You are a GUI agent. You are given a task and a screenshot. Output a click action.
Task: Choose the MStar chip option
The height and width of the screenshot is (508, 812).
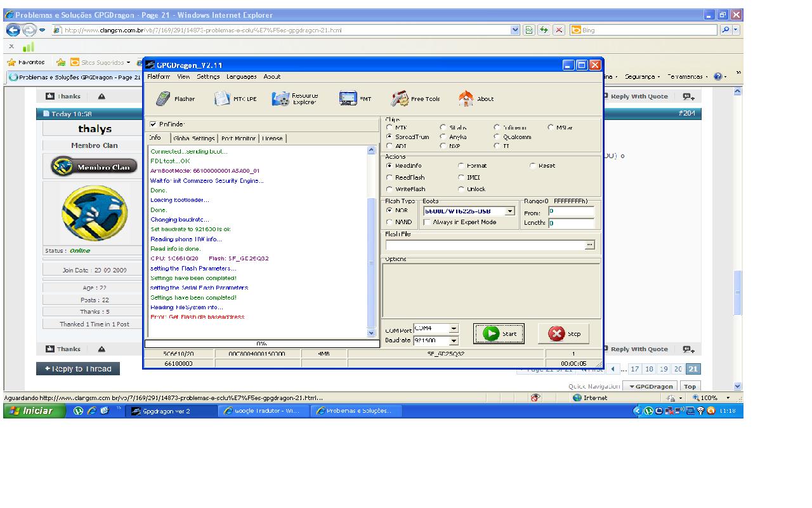551,128
